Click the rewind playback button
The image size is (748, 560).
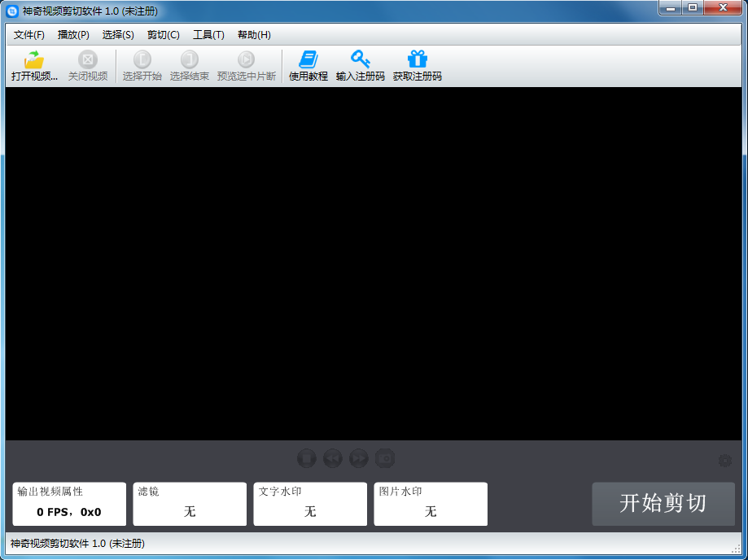tap(333, 458)
